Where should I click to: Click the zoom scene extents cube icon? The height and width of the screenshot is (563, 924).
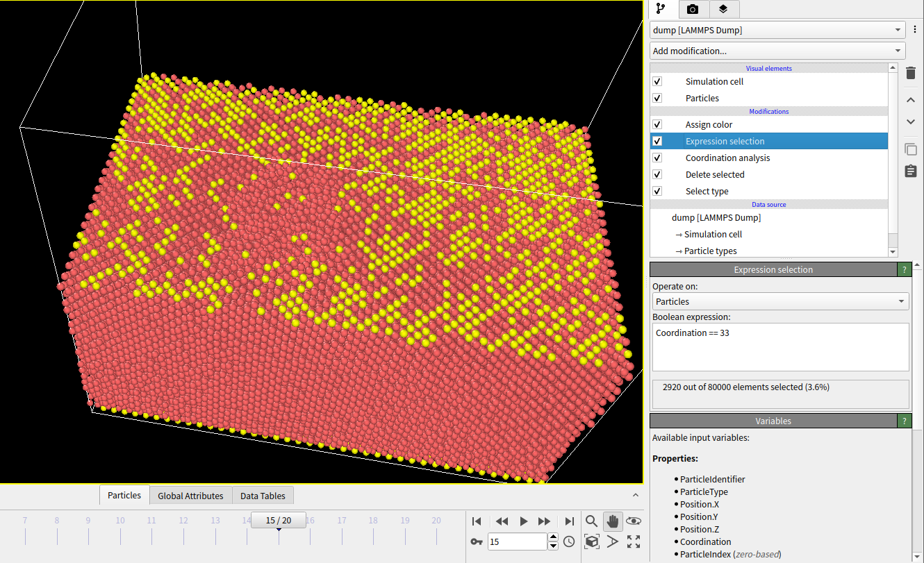tap(591, 541)
